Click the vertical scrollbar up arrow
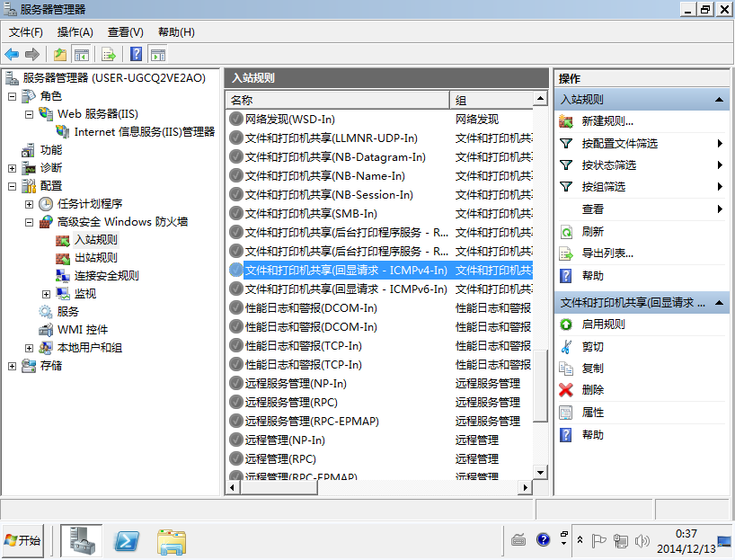 tap(541, 99)
